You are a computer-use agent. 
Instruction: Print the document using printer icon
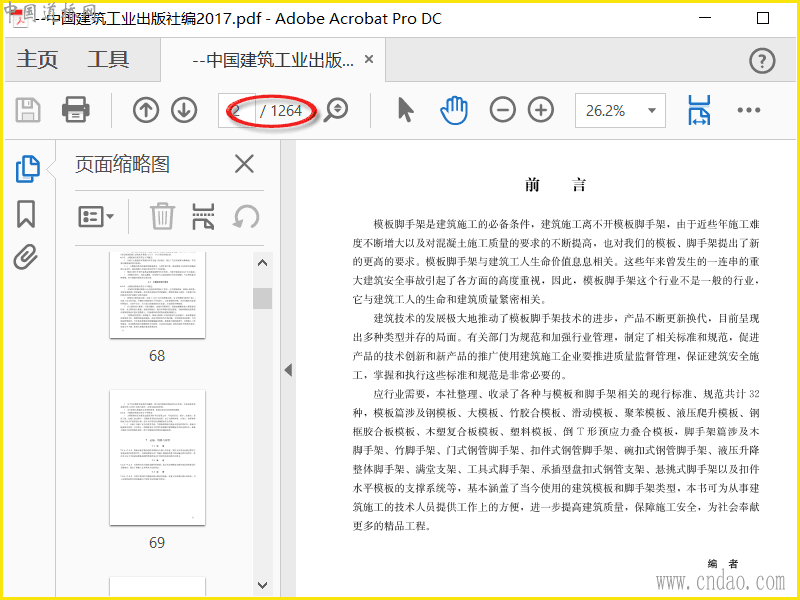[76, 110]
